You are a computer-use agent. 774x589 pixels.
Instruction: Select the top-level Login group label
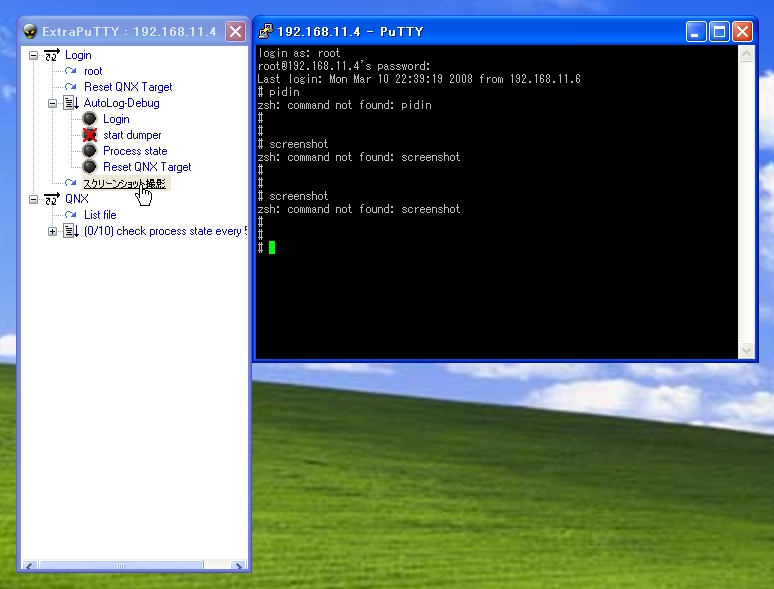click(x=78, y=55)
